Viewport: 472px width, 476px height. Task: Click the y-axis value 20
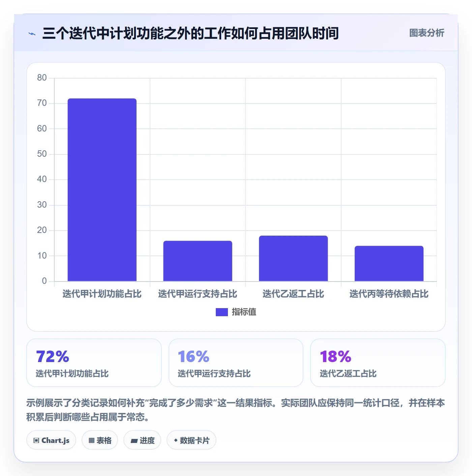point(42,230)
